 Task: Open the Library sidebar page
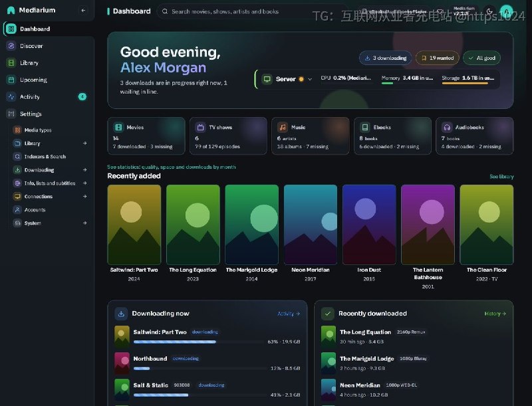(49, 62)
